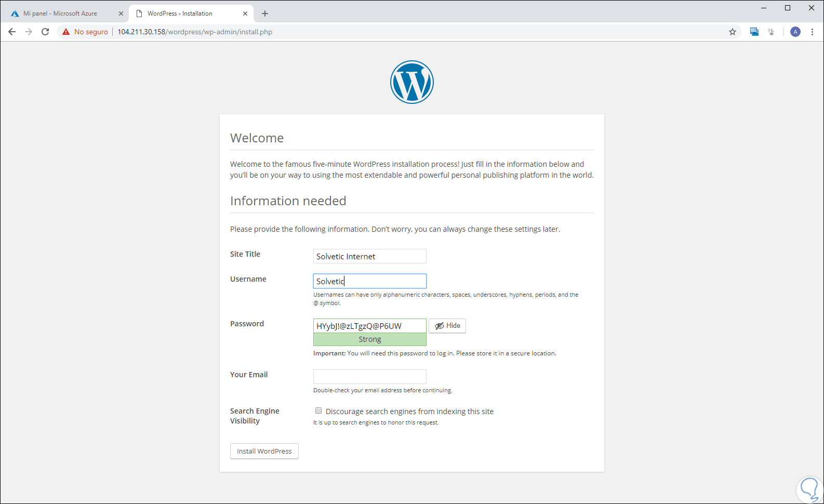Click the 'It is up to search engines' note

[x=376, y=422]
